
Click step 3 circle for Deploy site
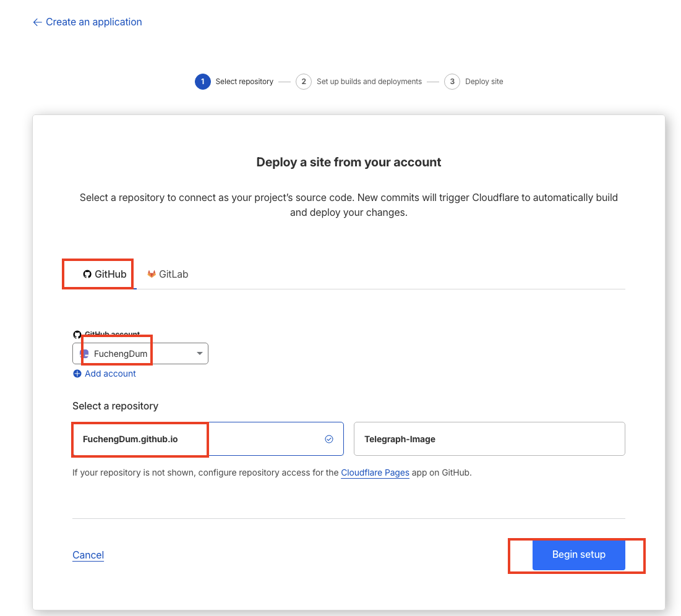click(x=452, y=82)
